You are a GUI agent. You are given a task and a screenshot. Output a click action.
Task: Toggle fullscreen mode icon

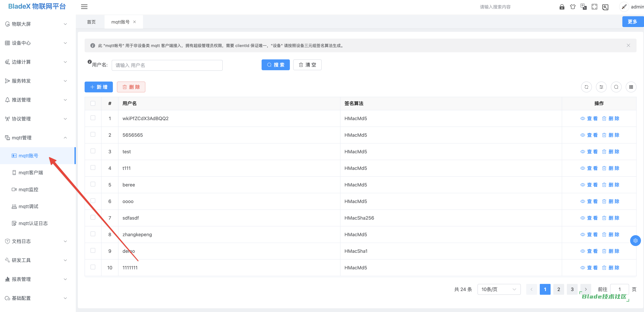click(594, 7)
